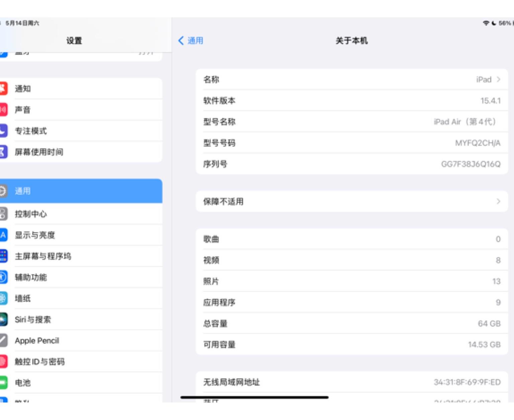Image resolution: width=514 pixels, height=420 pixels.
Task: Tap the 屏幕使用时间 hourglass icon
Action: tap(3, 152)
